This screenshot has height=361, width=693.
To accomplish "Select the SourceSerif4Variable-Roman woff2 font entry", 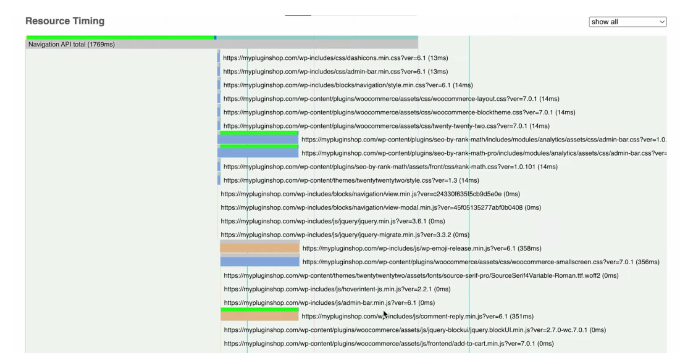I will (x=421, y=275).
